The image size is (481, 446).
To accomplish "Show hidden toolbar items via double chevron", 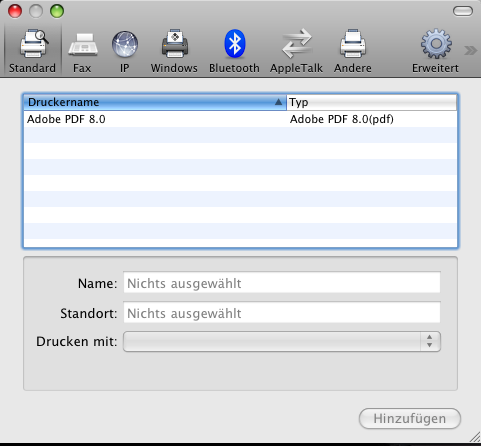I will tap(470, 50).
